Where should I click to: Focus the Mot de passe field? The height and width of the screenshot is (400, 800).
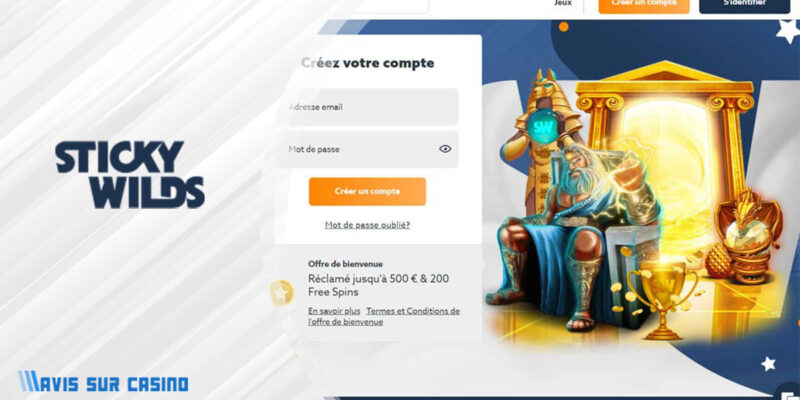click(x=367, y=149)
